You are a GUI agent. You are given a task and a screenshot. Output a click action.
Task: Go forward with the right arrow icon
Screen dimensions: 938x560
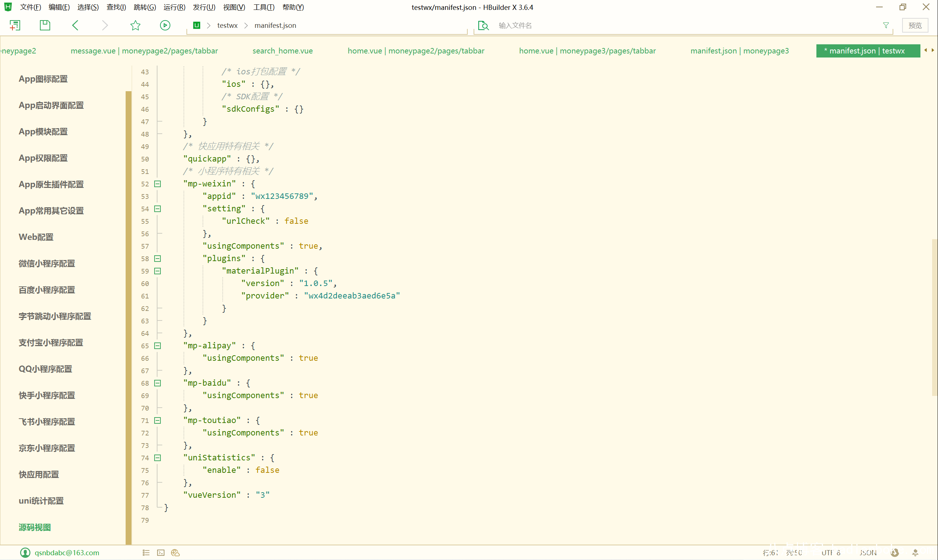coord(105,25)
